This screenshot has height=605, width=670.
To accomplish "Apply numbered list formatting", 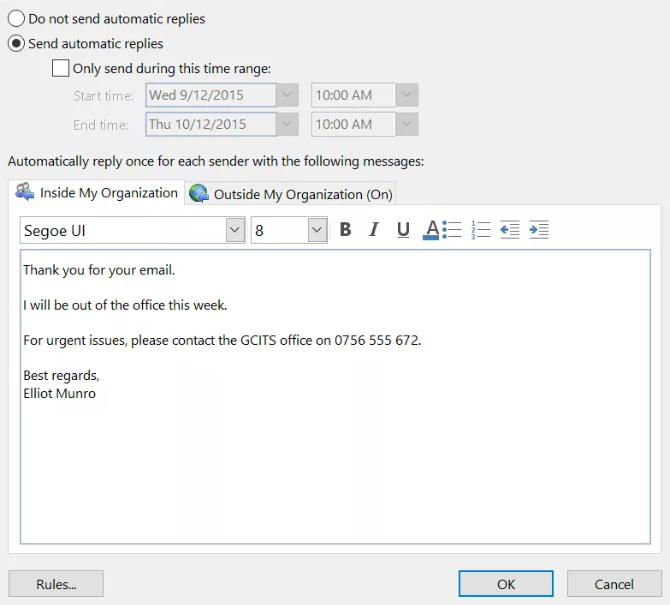I will (480, 230).
